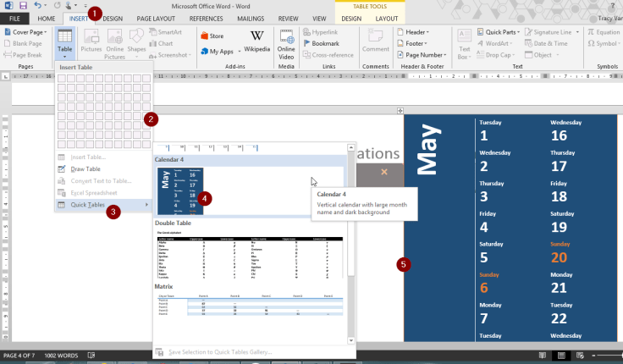
Task: Insert a Hyperlink
Action: coord(320,32)
